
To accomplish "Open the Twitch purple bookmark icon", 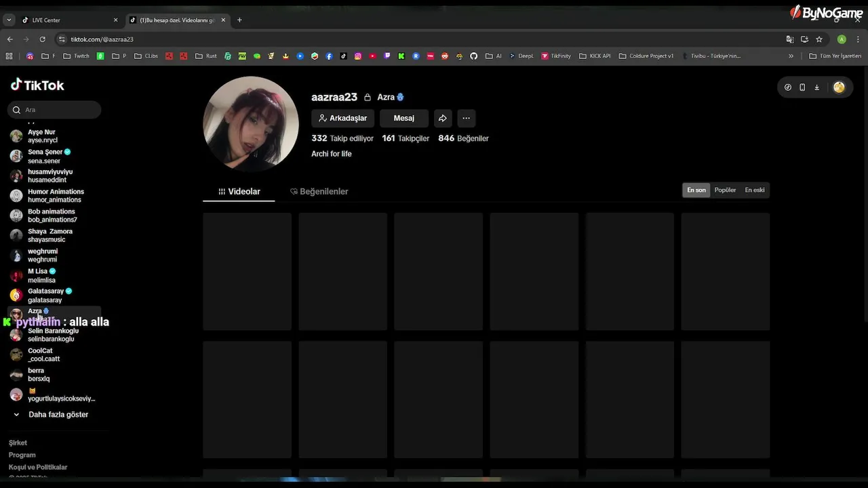I will pyautogui.click(x=387, y=56).
